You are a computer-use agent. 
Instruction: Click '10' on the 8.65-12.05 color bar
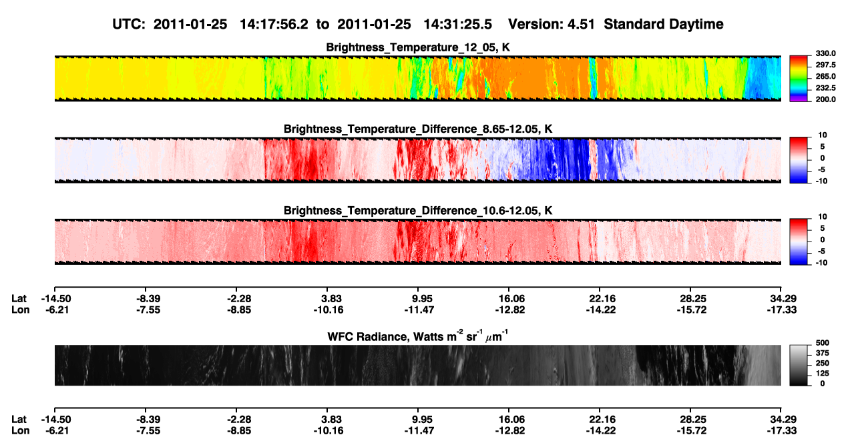click(823, 135)
